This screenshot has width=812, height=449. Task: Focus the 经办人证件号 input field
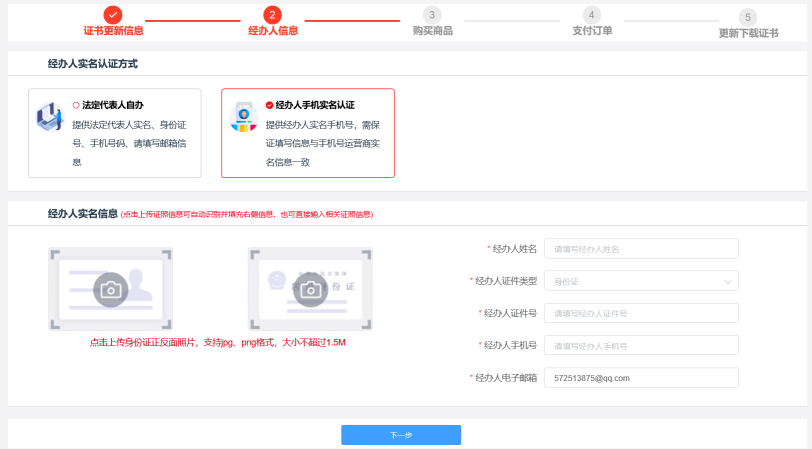(641, 313)
